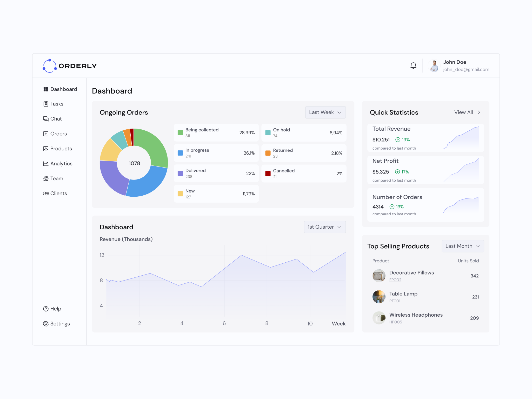Image resolution: width=532 pixels, height=399 pixels.
Task: Open product code PT001 link
Action: (x=395, y=301)
